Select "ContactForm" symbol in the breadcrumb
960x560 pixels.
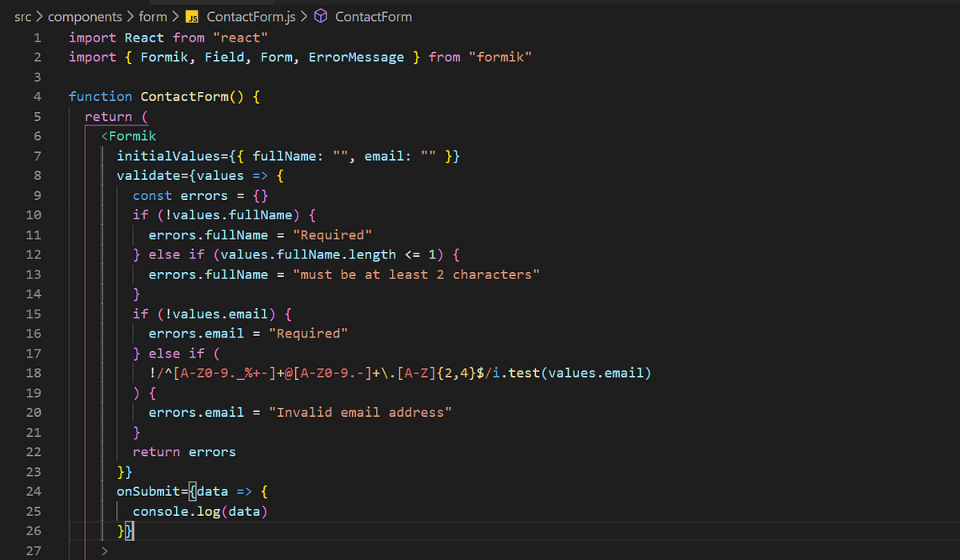373,16
